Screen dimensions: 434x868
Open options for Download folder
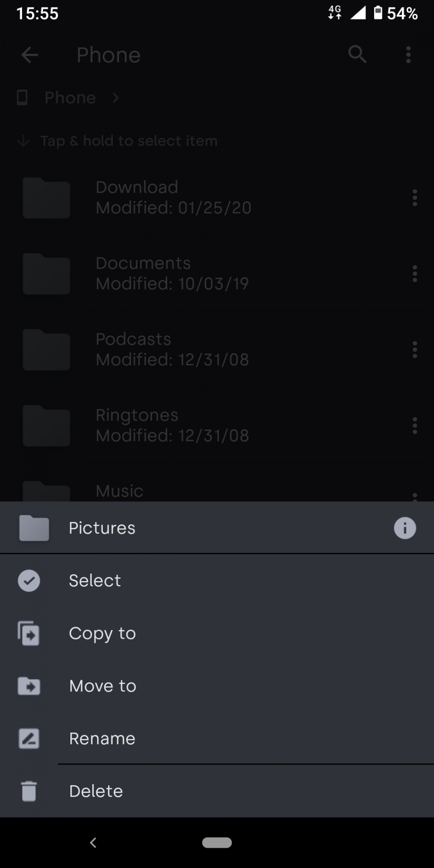click(x=414, y=198)
